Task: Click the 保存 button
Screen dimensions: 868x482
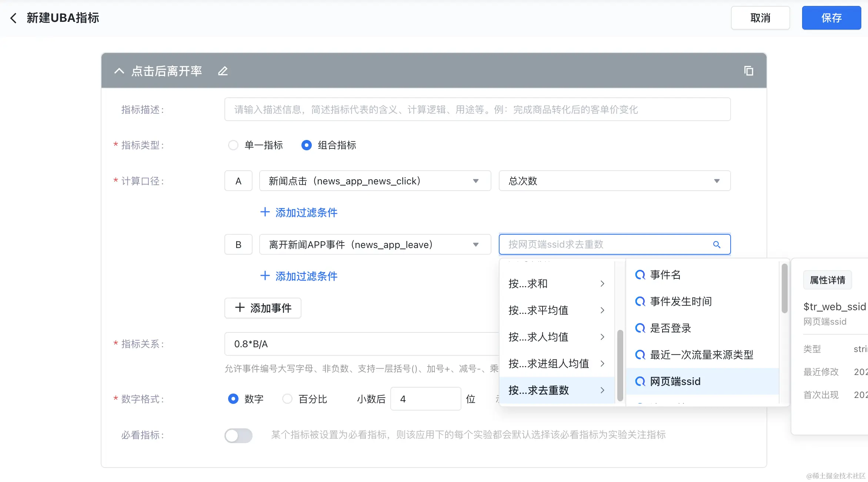Action: pyautogui.click(x=831, y=18)
